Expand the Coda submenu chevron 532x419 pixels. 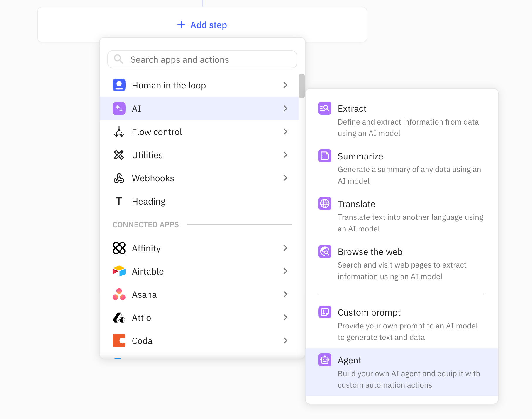pyautogui.click(x=285, y=340)
